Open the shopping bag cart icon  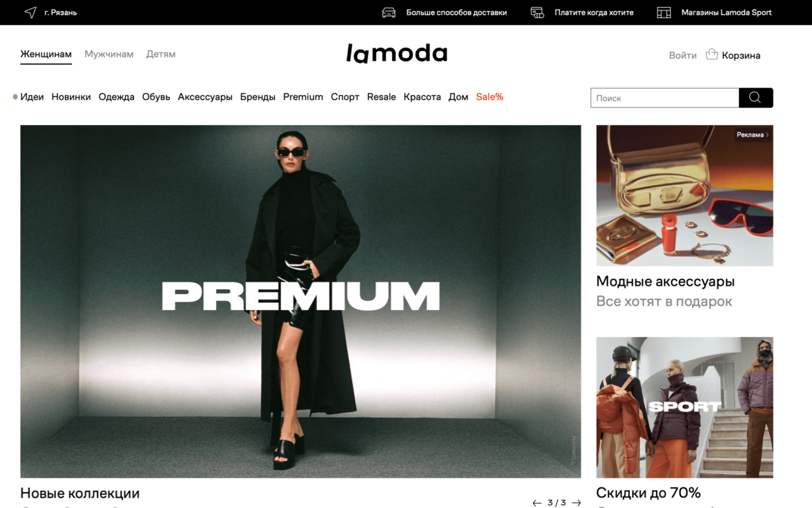click(x=711, y=55)
